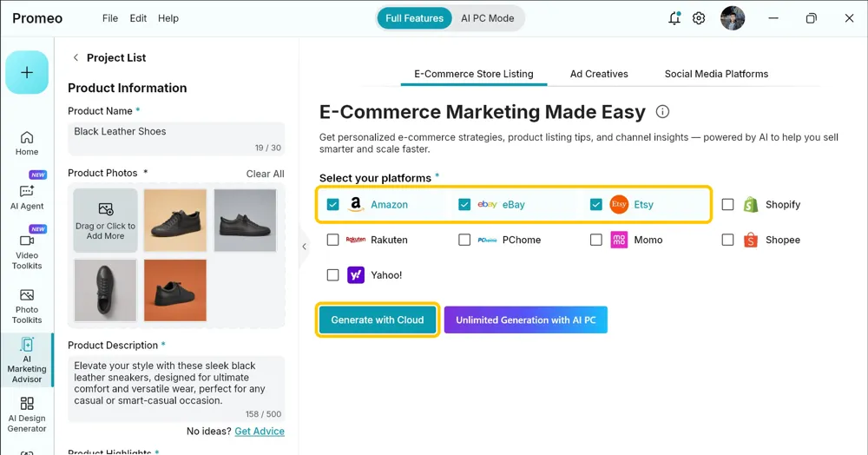Image resolution: width=868 pixels, height=455 pixels.
Task: Check the Shopee platform checkbox
Action: (728, 240)
